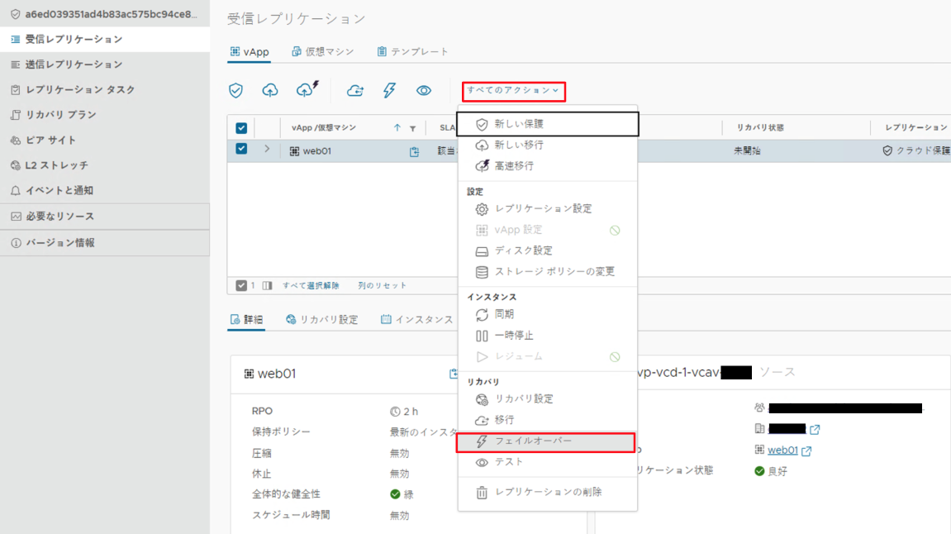This screenshot has width=951, height=534.
Task: Click すべて選択解除 link
Action: tap(311, 286)
